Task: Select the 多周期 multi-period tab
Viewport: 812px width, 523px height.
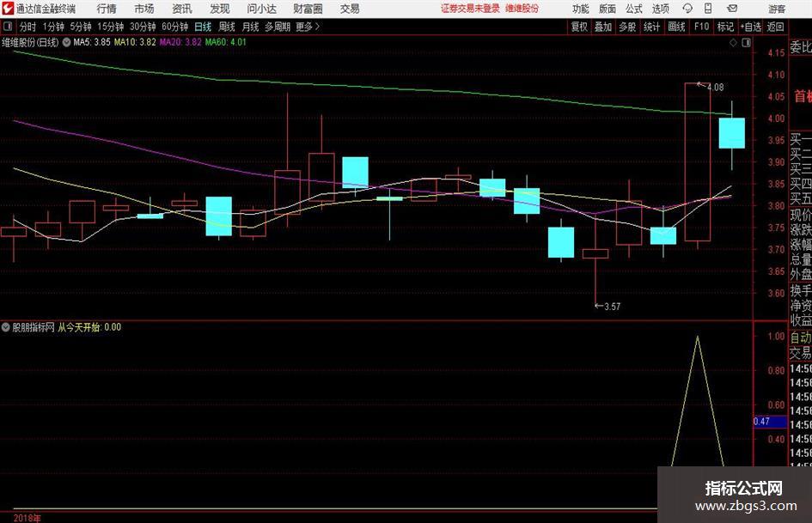Action: 278,27
